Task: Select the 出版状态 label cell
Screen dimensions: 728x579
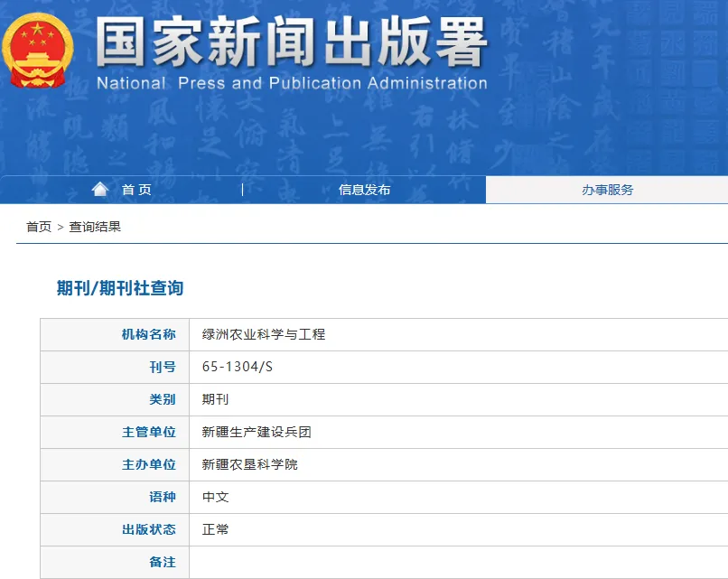Action: tap(115, 530)
